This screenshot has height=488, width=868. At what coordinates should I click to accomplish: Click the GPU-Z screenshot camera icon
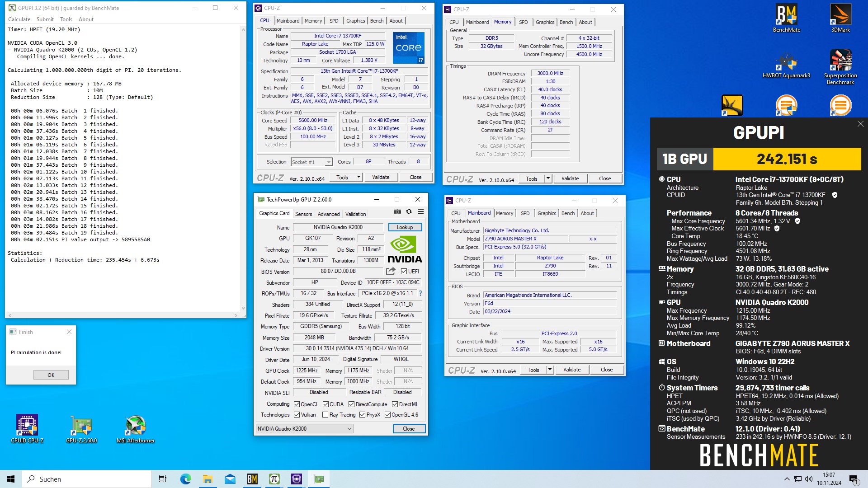point(397,211)
